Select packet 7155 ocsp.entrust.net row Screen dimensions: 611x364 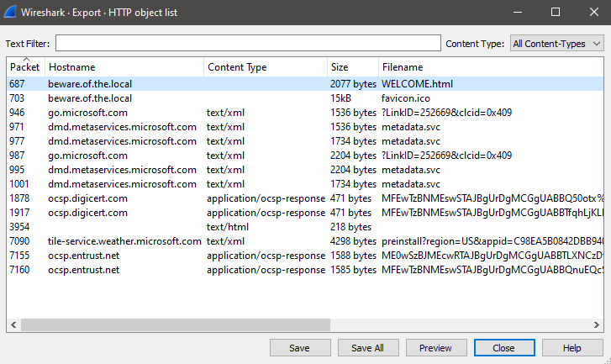click(x=305, y=256)
